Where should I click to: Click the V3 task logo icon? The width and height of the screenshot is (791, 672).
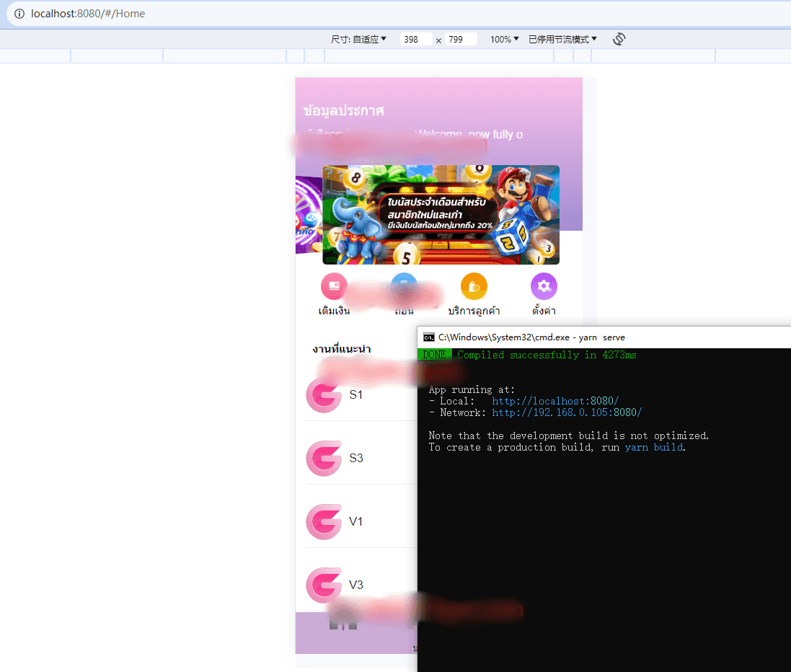(x=324, y=585)
